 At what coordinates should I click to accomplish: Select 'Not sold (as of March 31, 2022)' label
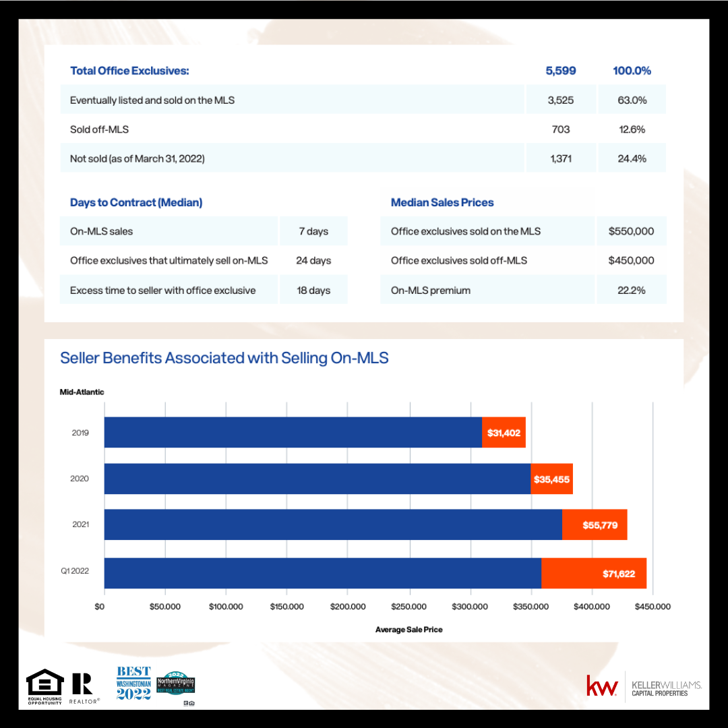pos(138,159)
